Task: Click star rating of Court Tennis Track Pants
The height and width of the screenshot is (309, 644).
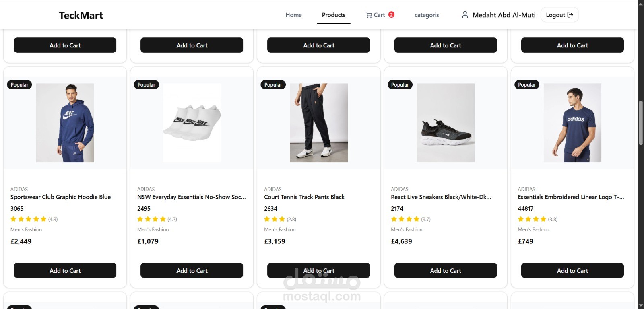Action: tap(275, 219)
